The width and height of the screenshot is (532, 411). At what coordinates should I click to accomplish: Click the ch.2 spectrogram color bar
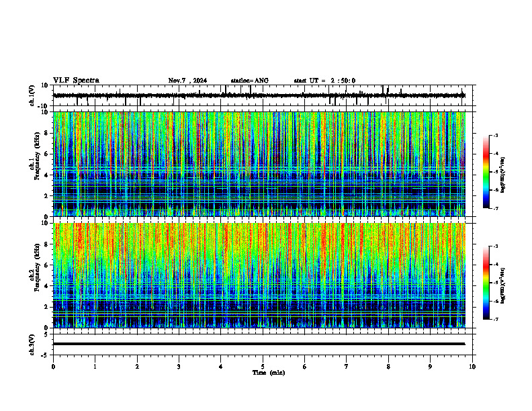tap(486, 283)
